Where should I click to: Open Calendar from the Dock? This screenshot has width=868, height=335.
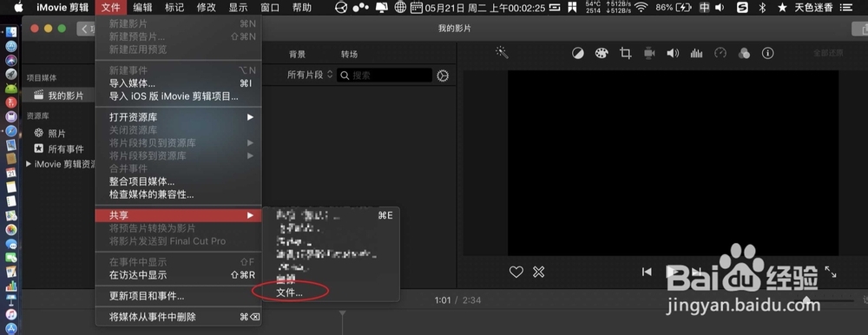pyautogui.click(x=11, y=174)
